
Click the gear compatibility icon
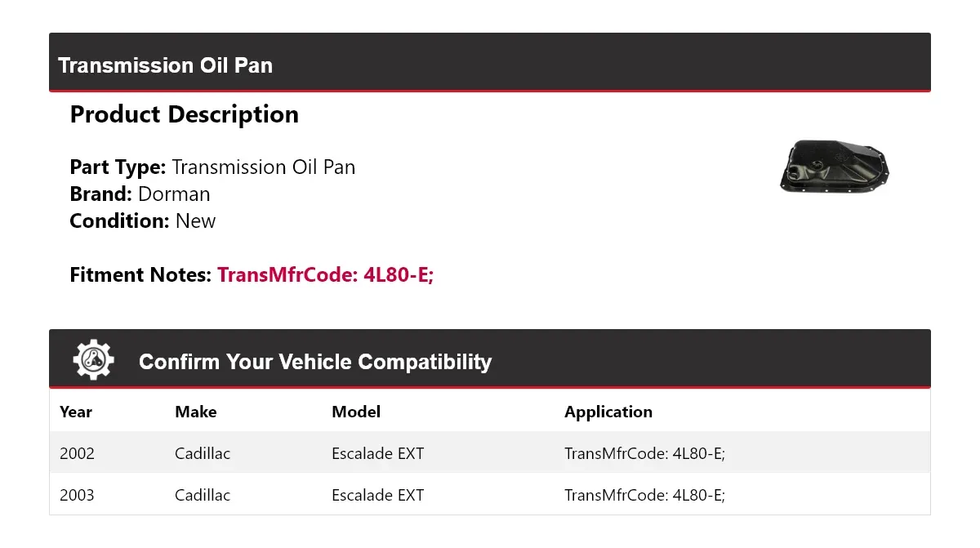(94, 360)
